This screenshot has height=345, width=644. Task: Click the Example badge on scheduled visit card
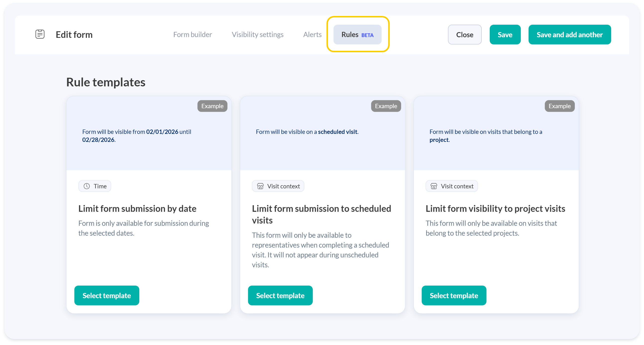point(386,106)
